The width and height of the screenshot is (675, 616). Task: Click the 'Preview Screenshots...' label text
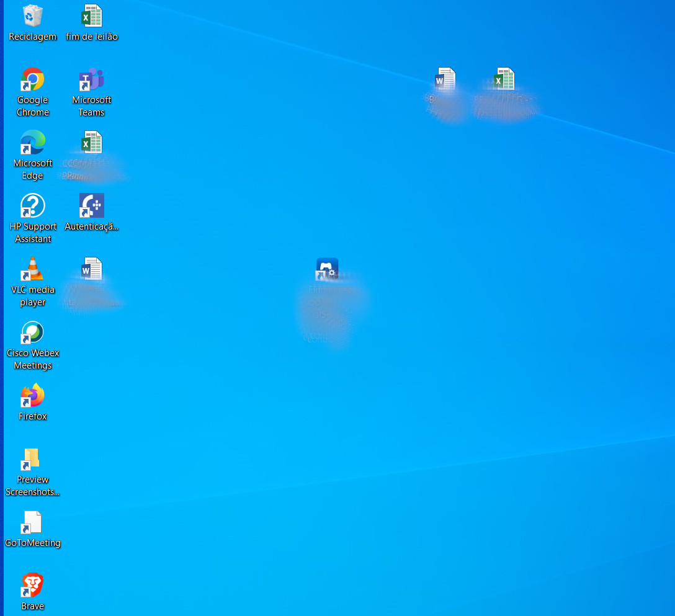tap(33, 486)
